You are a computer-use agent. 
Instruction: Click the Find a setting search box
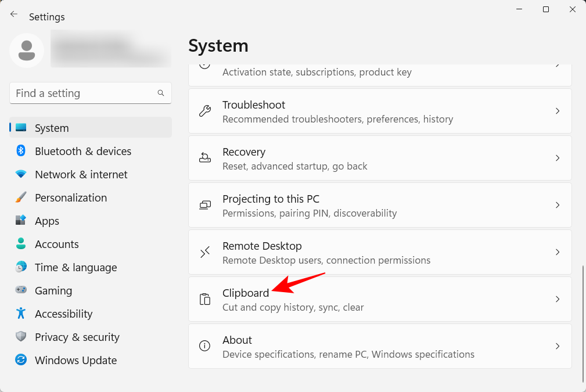[91, 93]
